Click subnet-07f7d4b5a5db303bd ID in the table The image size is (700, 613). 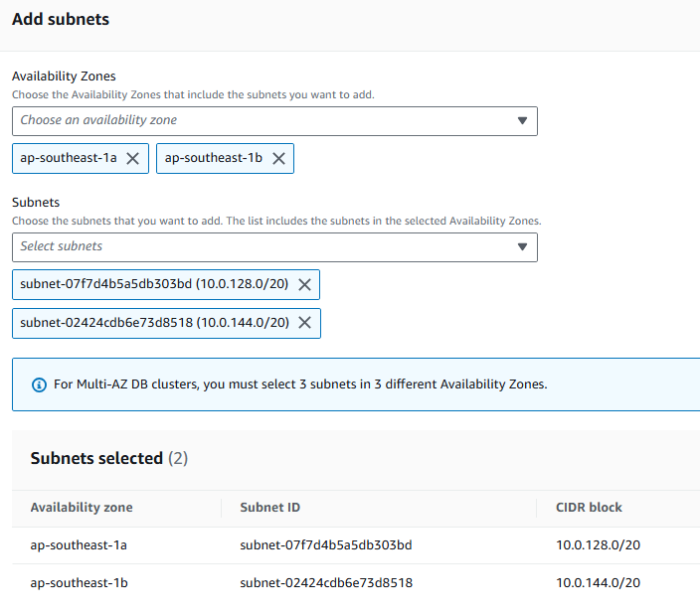tap(326, 545)
